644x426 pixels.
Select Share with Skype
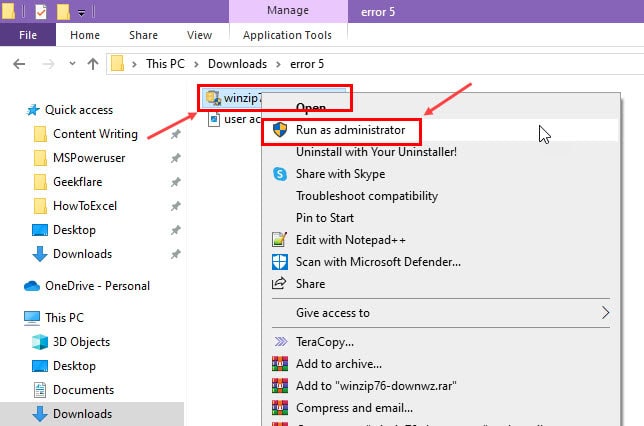[440, 174]
